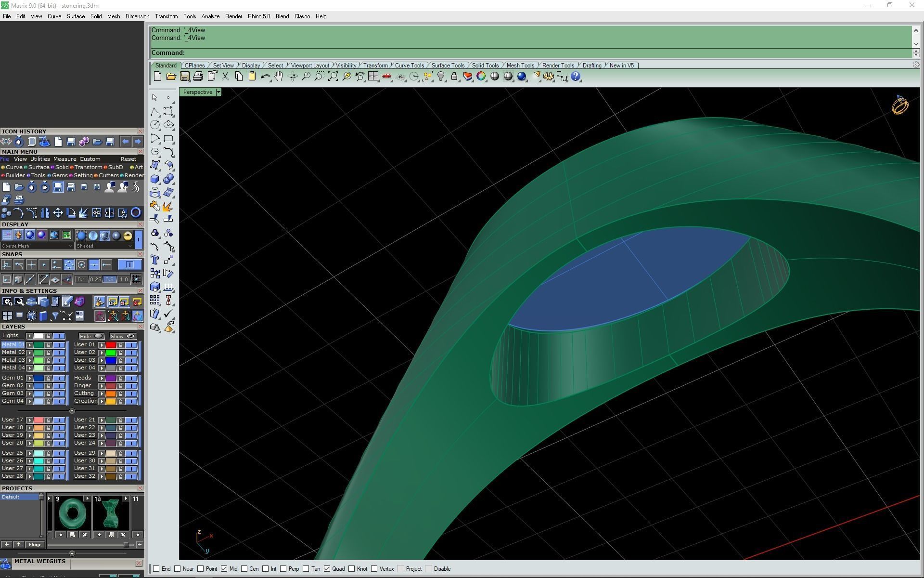
Task: Expand the Heads layer arrow
Action: (x=102, y=378)
